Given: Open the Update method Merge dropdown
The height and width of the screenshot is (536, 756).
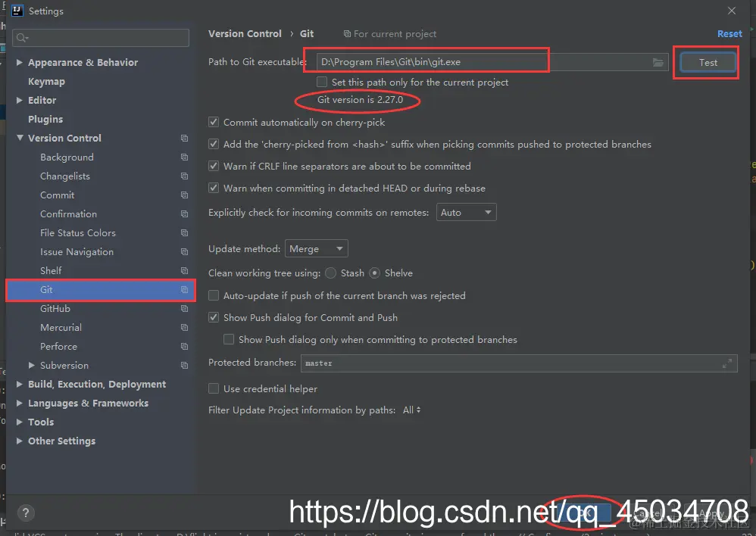Looking at the screenshot, I should (x=317, y=249).
